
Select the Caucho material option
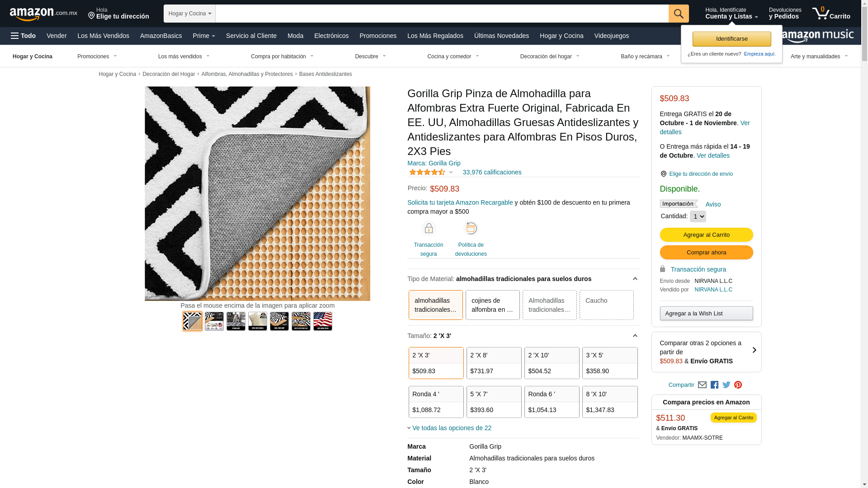pyautogui.click(x=606, y=305)
